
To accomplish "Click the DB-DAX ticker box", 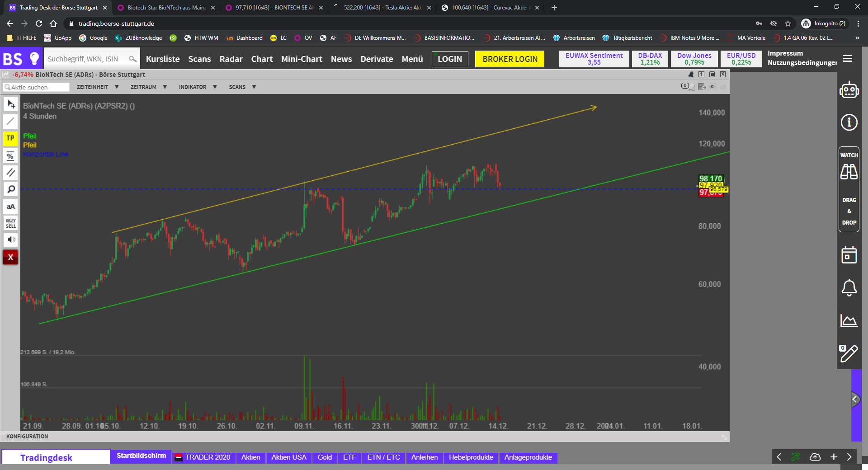I will [x=650, y=59].
